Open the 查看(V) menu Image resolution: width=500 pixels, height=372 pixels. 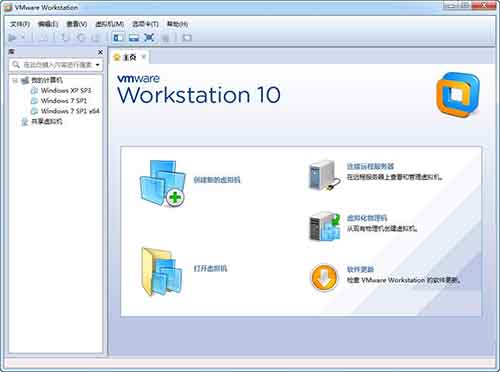click(77, 24)
